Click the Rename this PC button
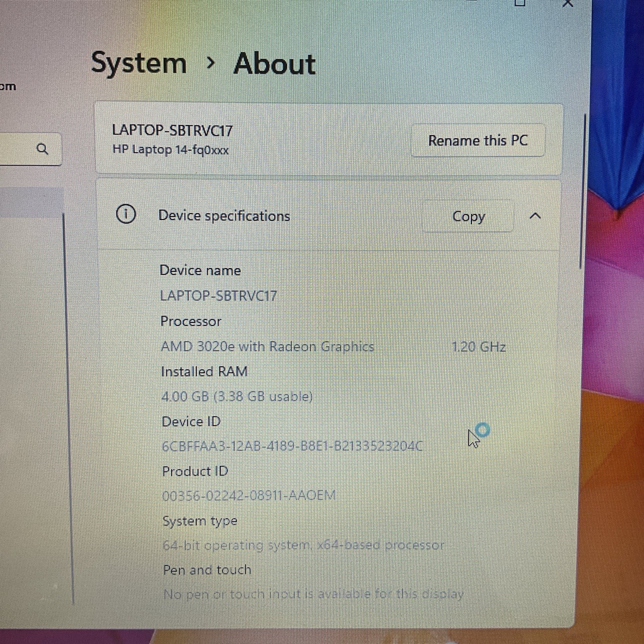 pyautogui.click(x=478, y=140)
